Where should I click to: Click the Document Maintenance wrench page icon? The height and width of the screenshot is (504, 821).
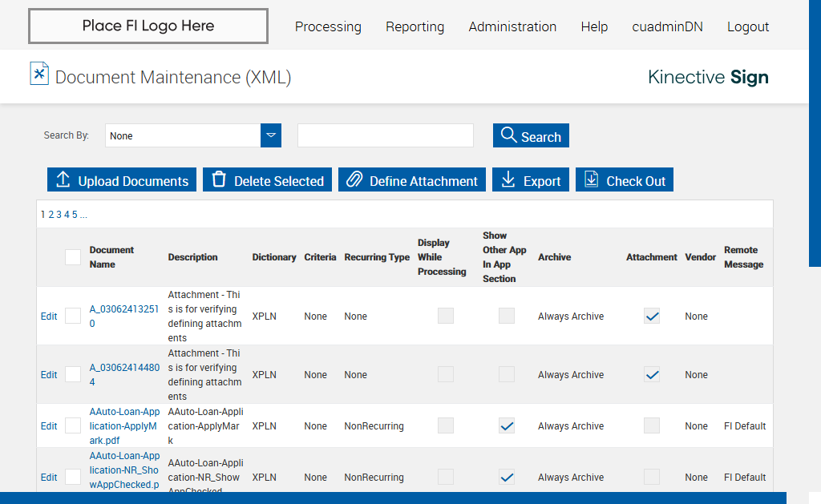(39, 74)
